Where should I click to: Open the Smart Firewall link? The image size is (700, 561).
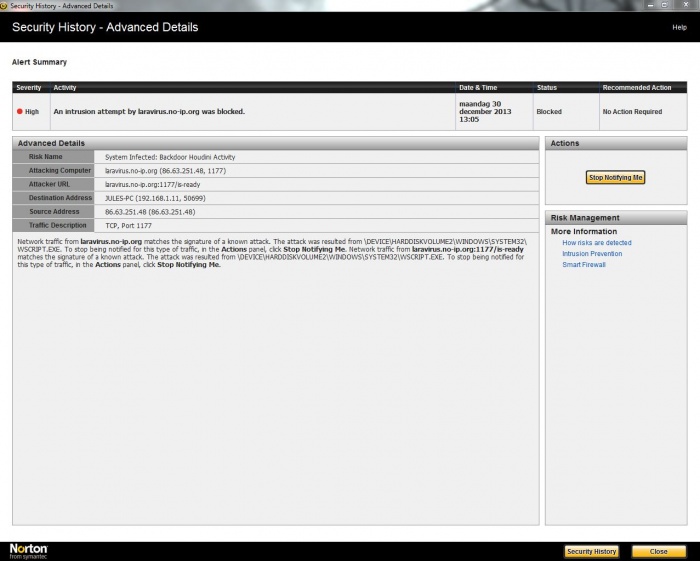click(584, 265)
